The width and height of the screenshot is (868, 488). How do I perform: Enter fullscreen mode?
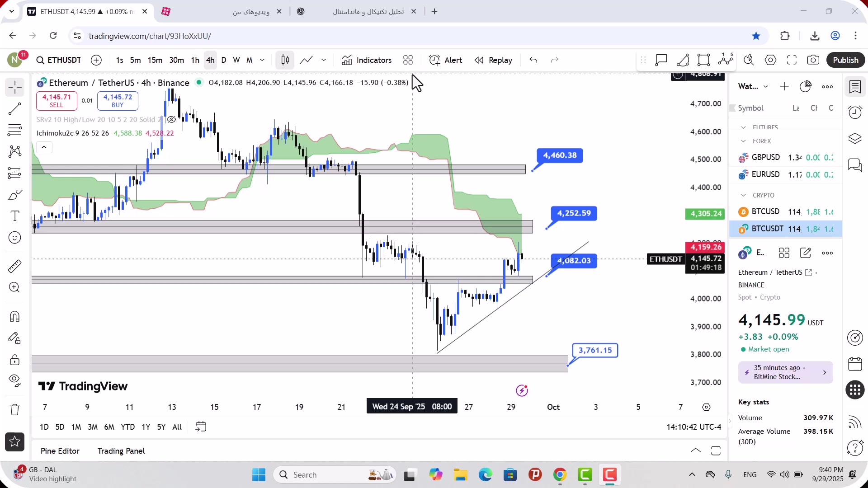tap(792, 60)
